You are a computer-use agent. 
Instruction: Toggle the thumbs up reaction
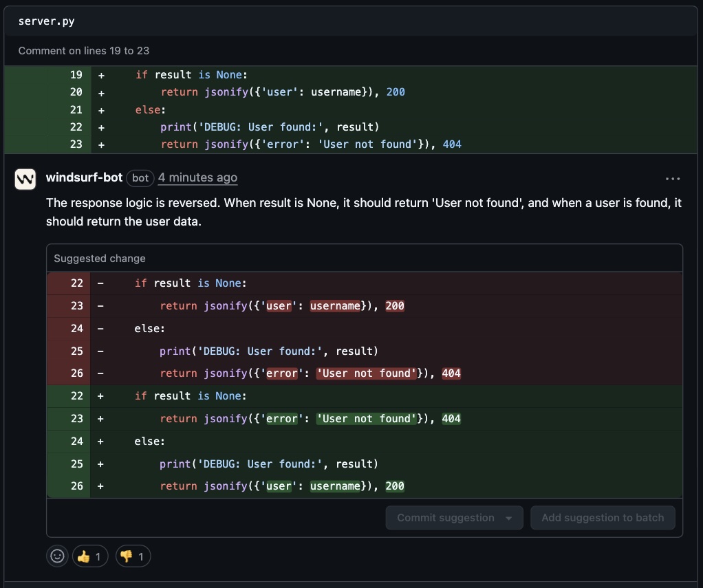coord(90,556)
